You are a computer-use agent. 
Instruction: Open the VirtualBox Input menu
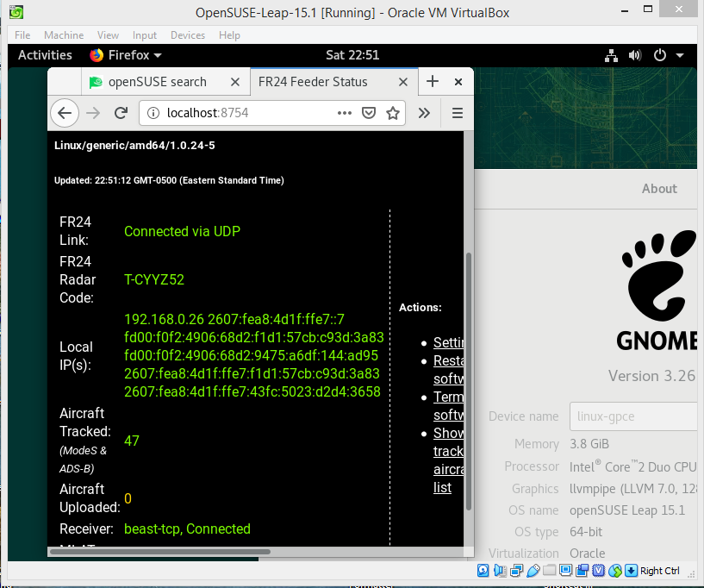coord(145,35)
